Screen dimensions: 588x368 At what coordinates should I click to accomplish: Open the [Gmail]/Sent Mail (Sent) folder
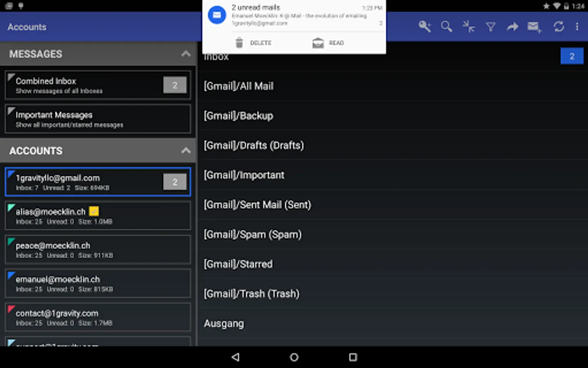click(x=393, y=205)
